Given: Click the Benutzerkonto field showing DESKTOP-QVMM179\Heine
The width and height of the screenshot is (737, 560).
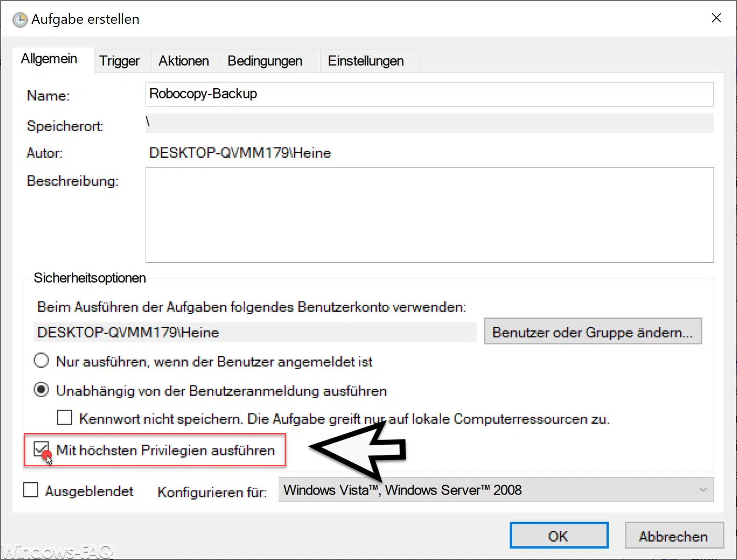Looking at the screenshot, I should coord(255,332).
